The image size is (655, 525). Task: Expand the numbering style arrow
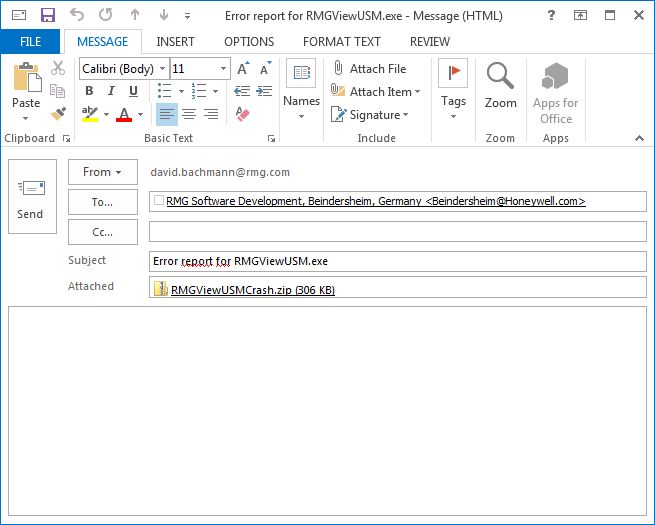pos(216,91)
